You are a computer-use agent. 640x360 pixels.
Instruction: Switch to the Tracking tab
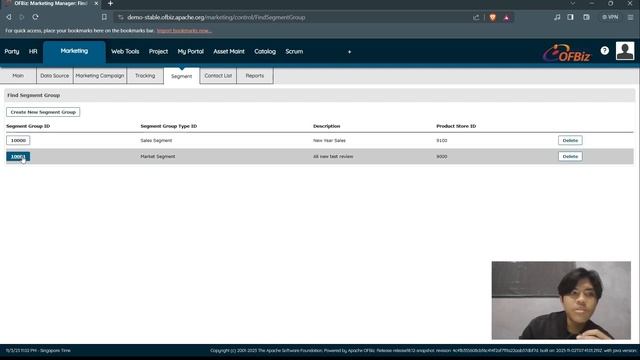[145, 76]
